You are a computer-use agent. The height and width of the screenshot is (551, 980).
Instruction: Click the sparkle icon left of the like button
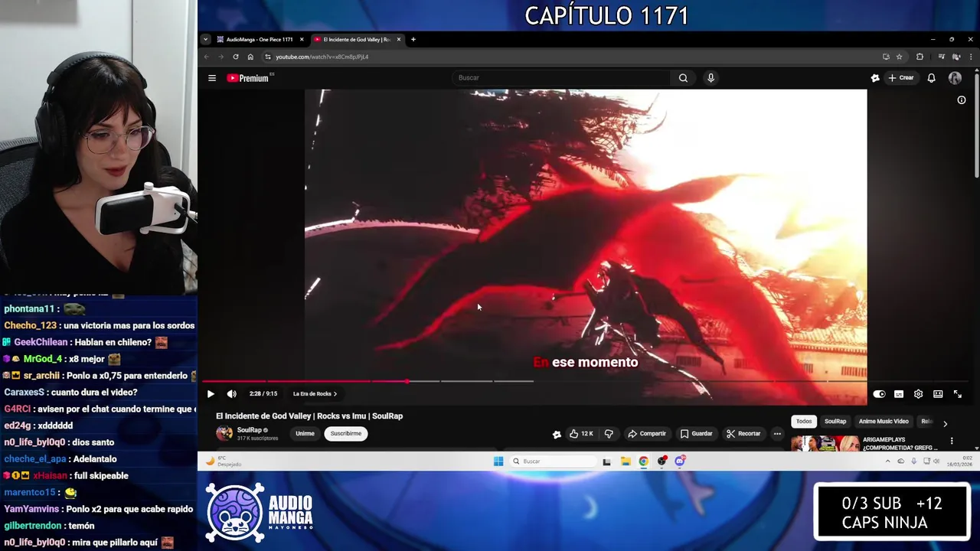(x=557, y=434)
